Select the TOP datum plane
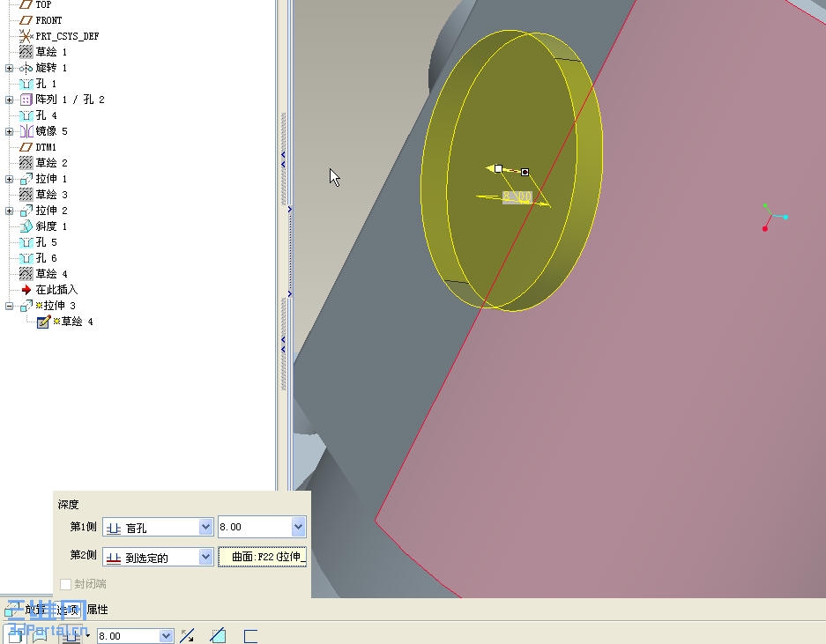The width and height of the screenshot is (826, 644). 35,4
